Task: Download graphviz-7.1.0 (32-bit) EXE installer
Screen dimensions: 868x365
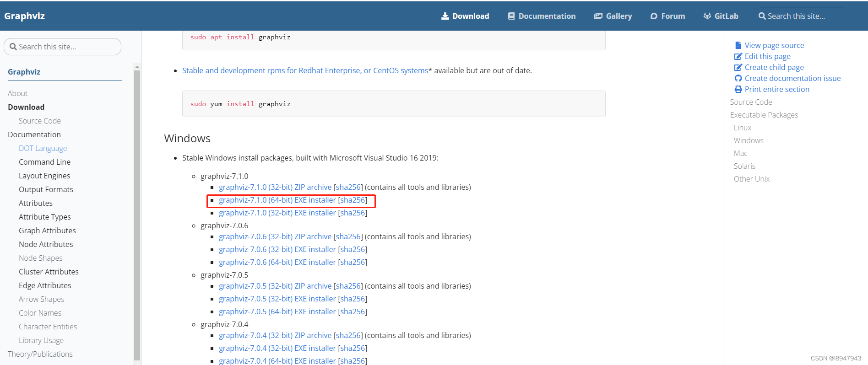Action: (277, 213)
